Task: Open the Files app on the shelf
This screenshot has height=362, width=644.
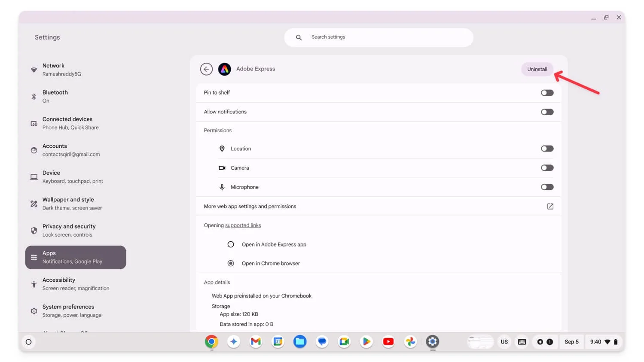Action: [300, 342]
